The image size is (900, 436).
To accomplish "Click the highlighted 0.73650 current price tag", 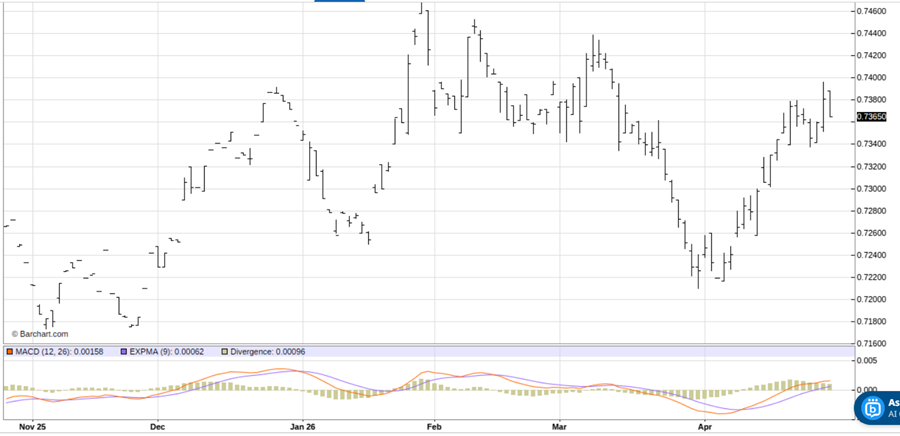I will pyautogui.click(x=871, y=116).
